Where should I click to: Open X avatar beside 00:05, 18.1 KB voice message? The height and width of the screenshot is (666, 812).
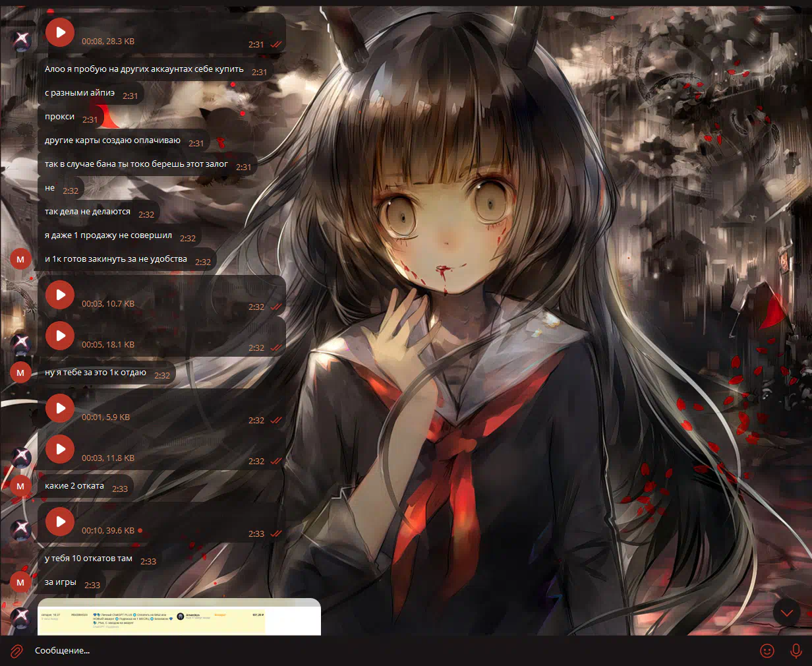click(x=20, y=342)
